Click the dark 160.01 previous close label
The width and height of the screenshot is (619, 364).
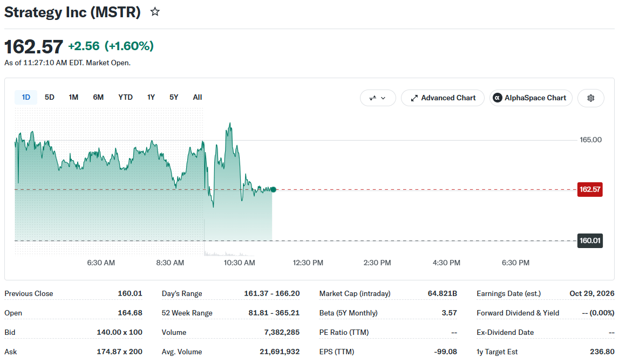point(590,241)
